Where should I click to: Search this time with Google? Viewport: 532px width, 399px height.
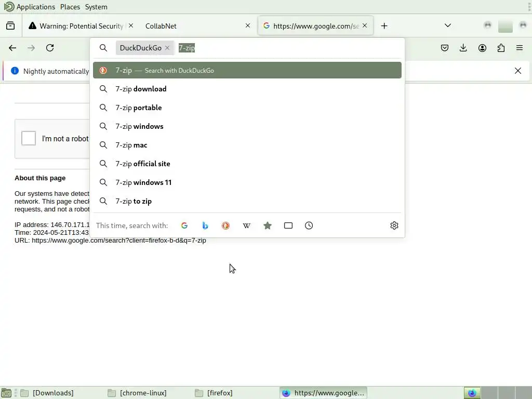pyautogui.click(x=184, y=225)
